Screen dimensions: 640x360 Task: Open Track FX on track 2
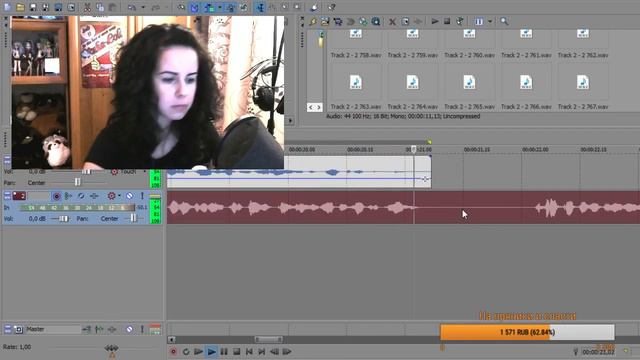(94, 196)
